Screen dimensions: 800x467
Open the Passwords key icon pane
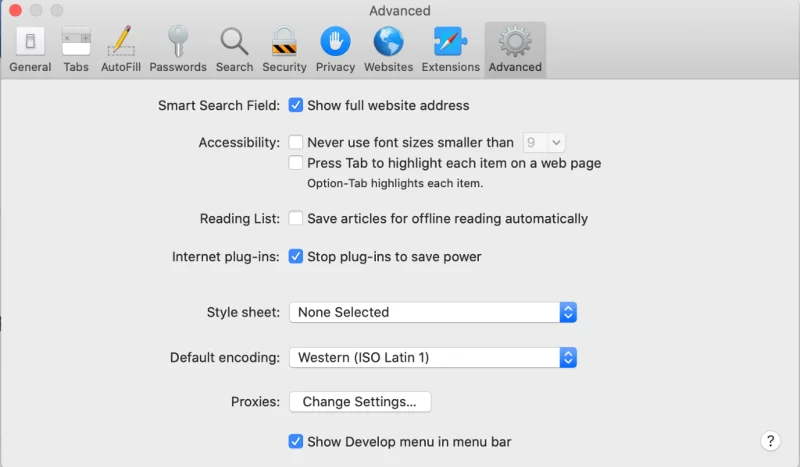178,50
